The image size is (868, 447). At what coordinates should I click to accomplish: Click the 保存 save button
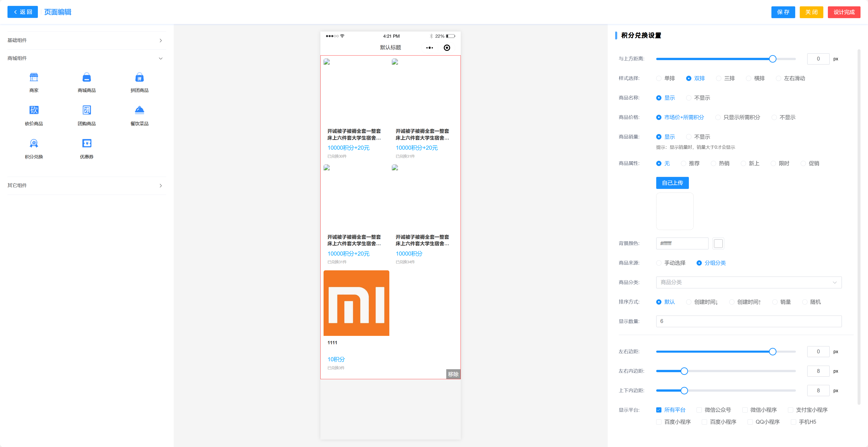[x=783, y=12]
